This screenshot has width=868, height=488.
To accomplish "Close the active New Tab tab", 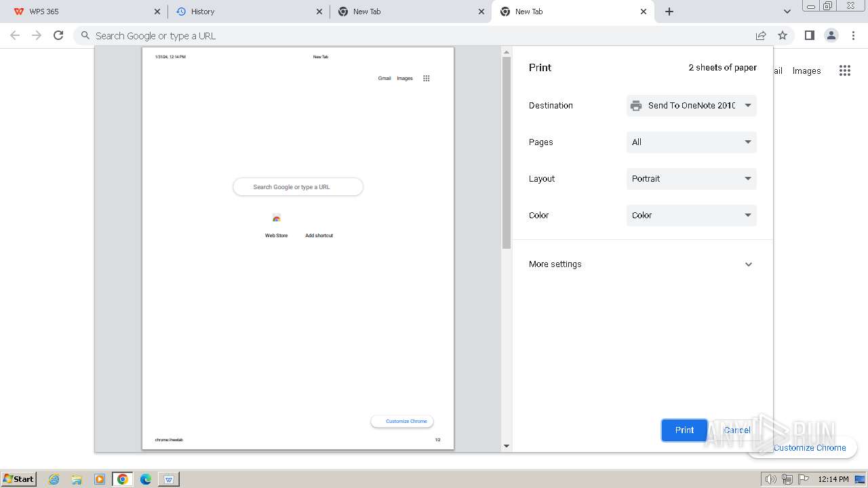I will [x=644, y=12].
